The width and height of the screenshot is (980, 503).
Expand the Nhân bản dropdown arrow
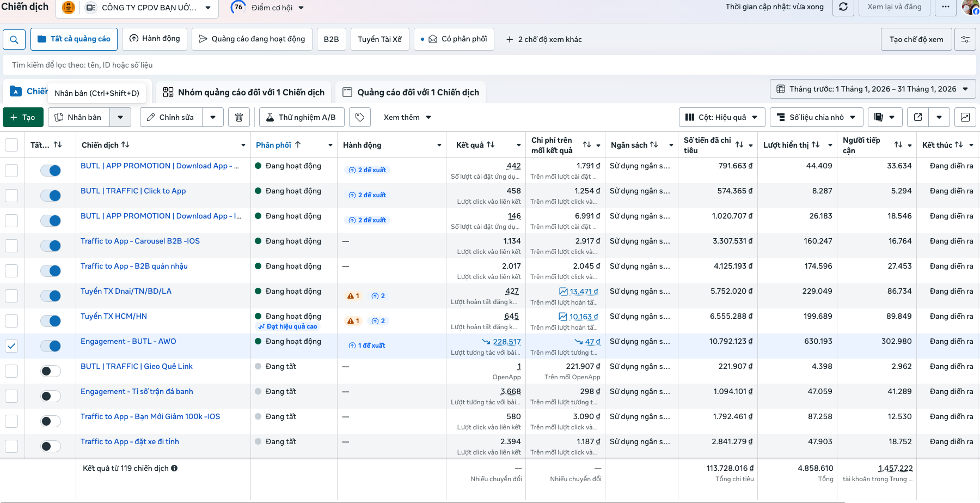point(120,117)
